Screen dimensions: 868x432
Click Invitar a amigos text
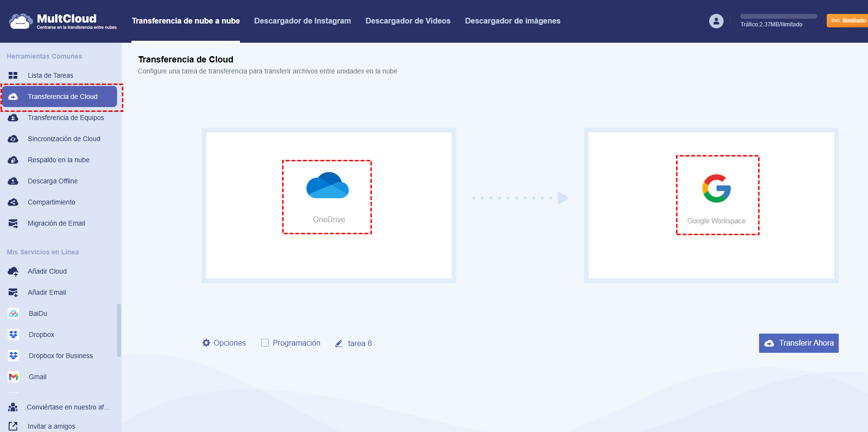point(51,426)
